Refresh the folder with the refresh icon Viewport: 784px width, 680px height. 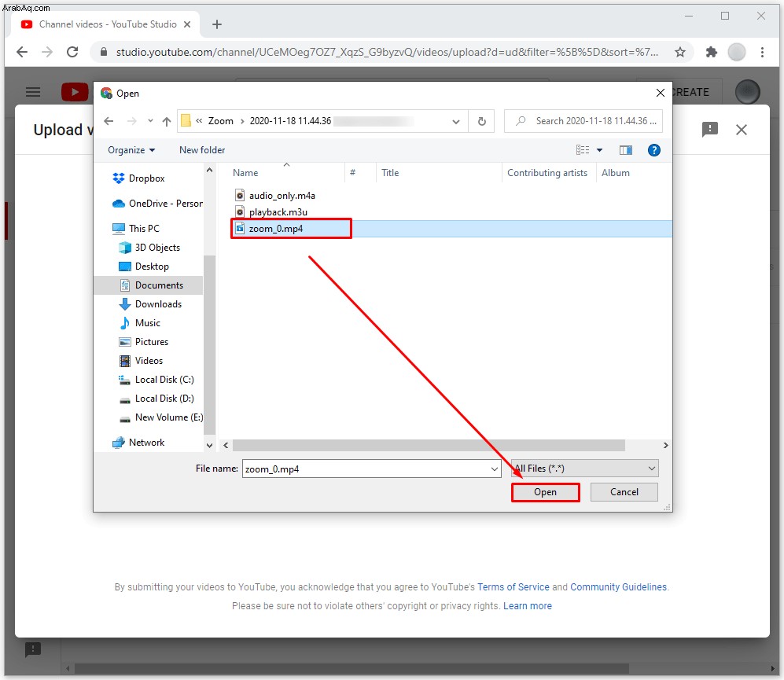[481, 122]
